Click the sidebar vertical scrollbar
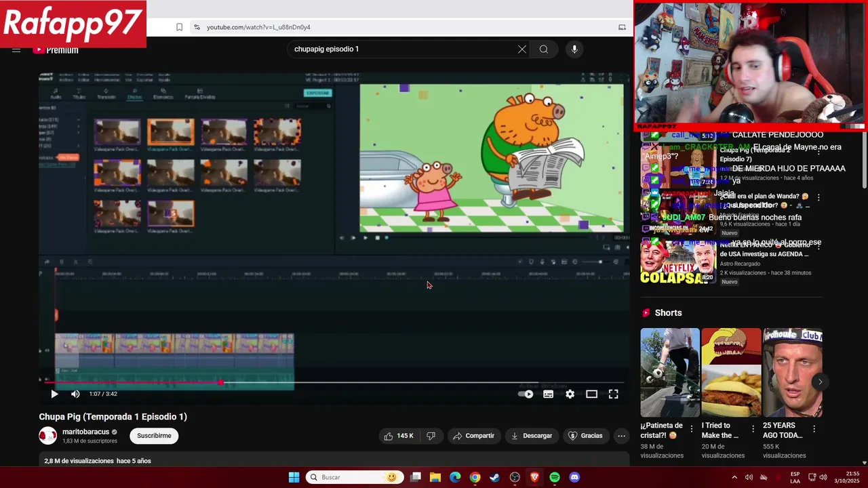868x488 pixels. click(864, 160)
